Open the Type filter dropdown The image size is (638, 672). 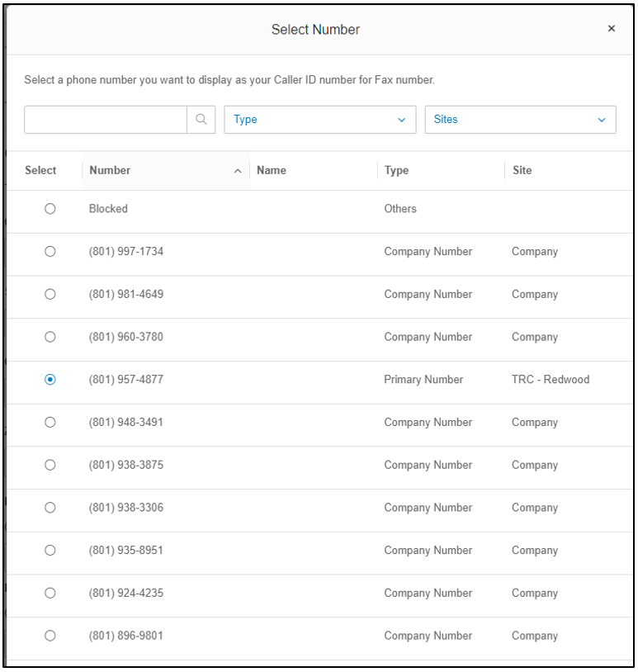click(x=319, y=119)
